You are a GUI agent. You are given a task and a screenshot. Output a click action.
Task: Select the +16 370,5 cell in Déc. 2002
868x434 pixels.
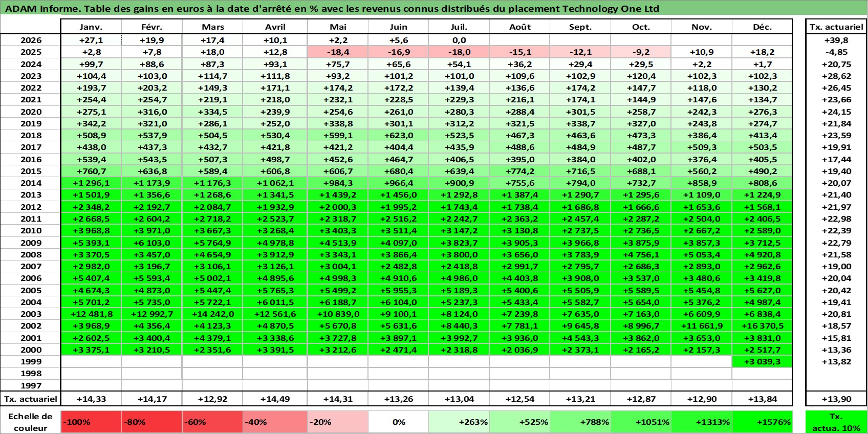click(x=762, y=325)
